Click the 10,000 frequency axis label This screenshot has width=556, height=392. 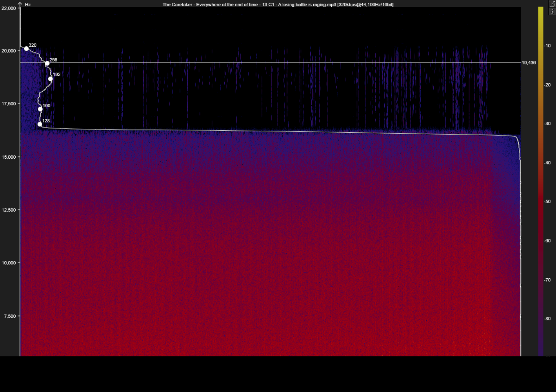point(9,263)
